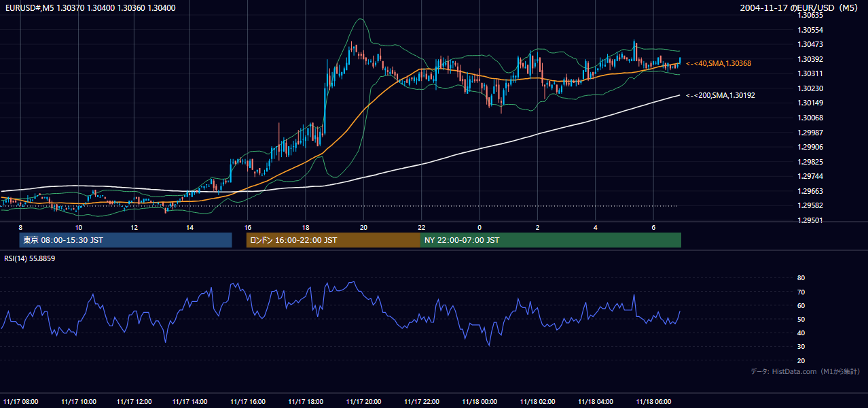
Task: Click hour tick 16 under price chart
Action: click(248, 227)
